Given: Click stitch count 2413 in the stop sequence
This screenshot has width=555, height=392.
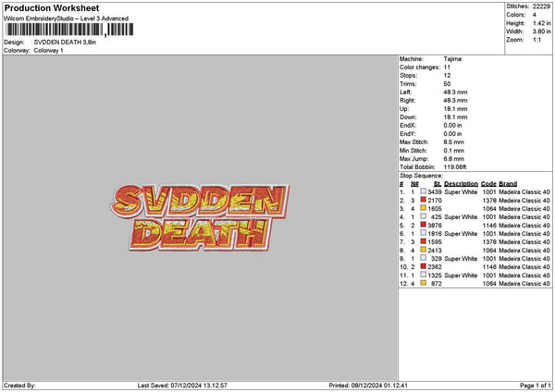Looking at the screenshot, I should (x=435, y=251).
